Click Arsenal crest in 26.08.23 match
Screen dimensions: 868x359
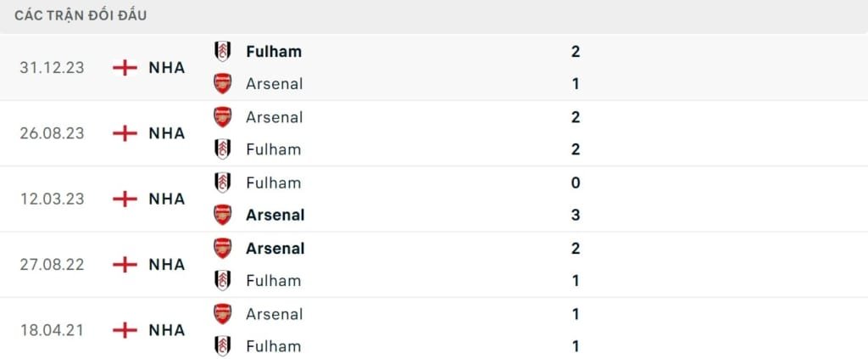tap(222, 117)
